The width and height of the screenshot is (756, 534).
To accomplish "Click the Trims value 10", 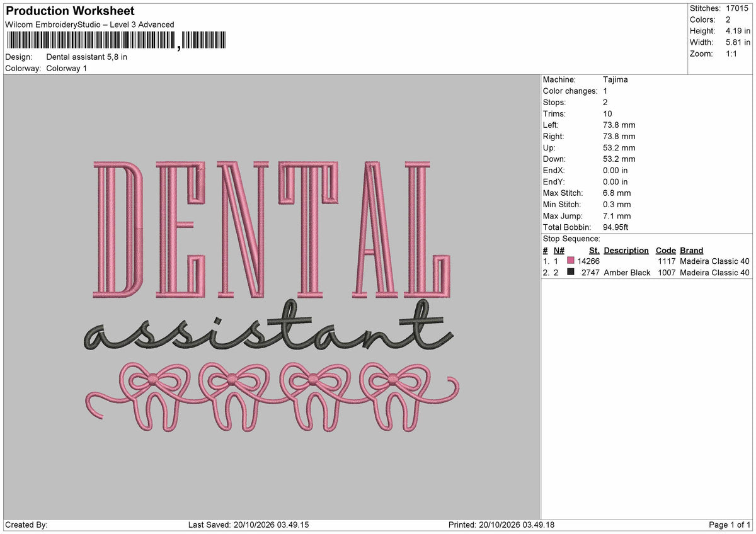I will pyautogui.click(x=607, y=113).
